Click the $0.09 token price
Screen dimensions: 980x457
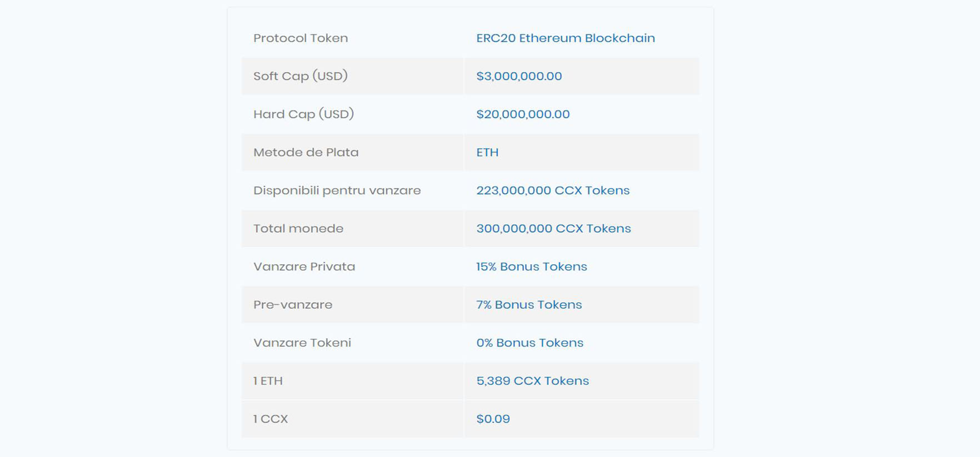493,419
